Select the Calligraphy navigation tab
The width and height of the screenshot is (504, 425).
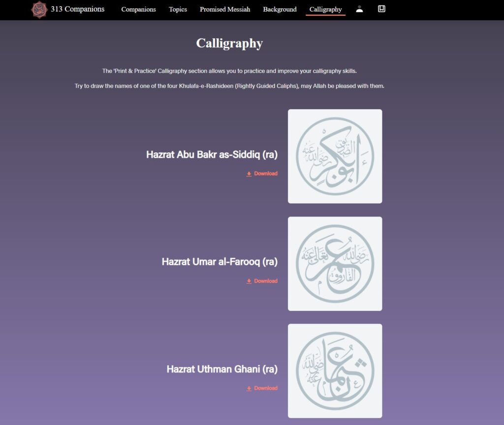click(x=325, y=9)
